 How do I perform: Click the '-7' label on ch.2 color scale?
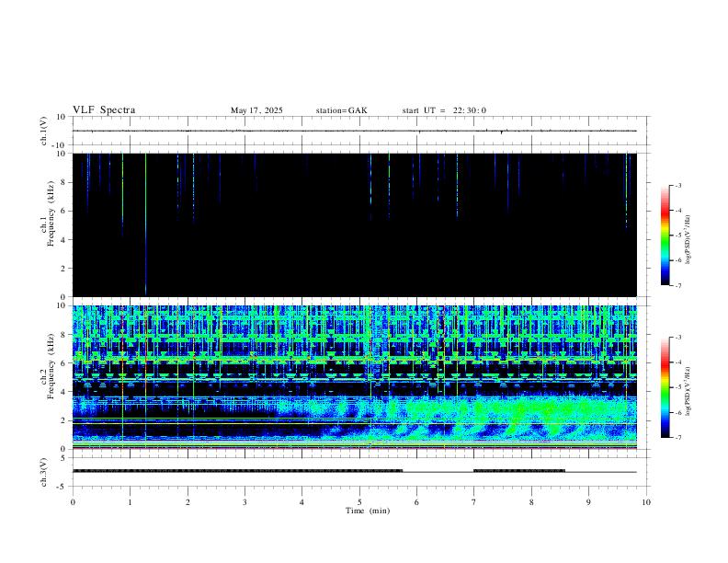(677, 438)
